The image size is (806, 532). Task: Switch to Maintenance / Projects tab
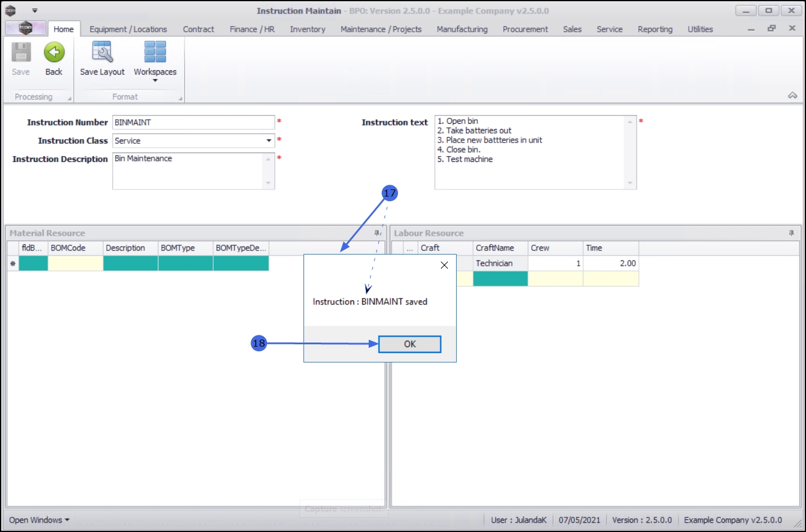pos(381,29)
